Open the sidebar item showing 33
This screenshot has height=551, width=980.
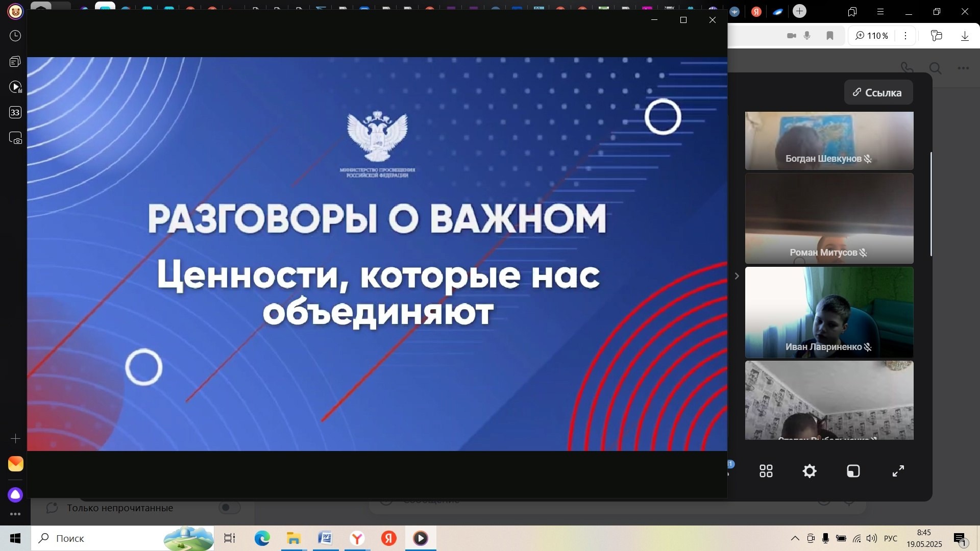[15, 113]
